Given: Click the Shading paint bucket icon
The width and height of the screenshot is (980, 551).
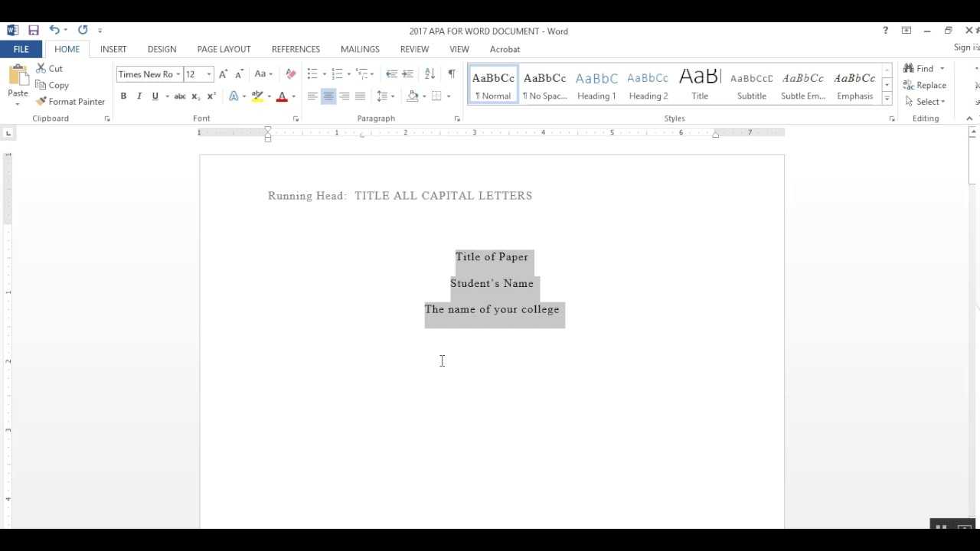Looking at the screenshot, I should [413, 96].
